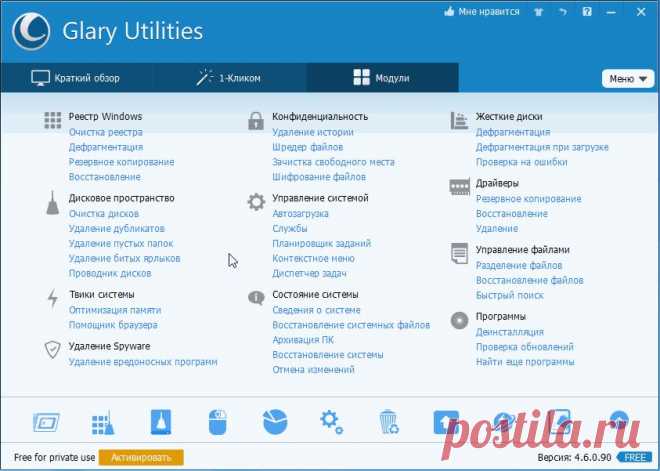The width and height of the screenshot is (660, 471).
Task: Open Сведения о системе link
Action: pyautogui.click(x=316, y=310)
